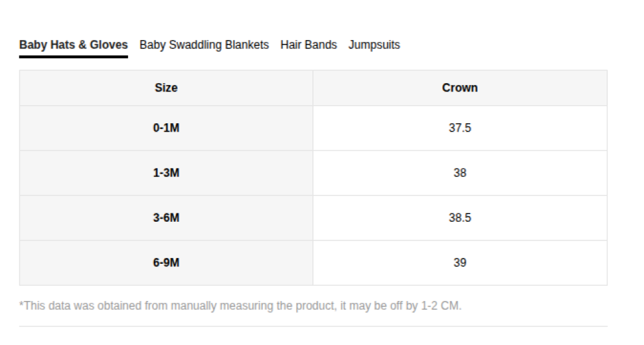Select the 0-1M size cell

click(166, 128)
